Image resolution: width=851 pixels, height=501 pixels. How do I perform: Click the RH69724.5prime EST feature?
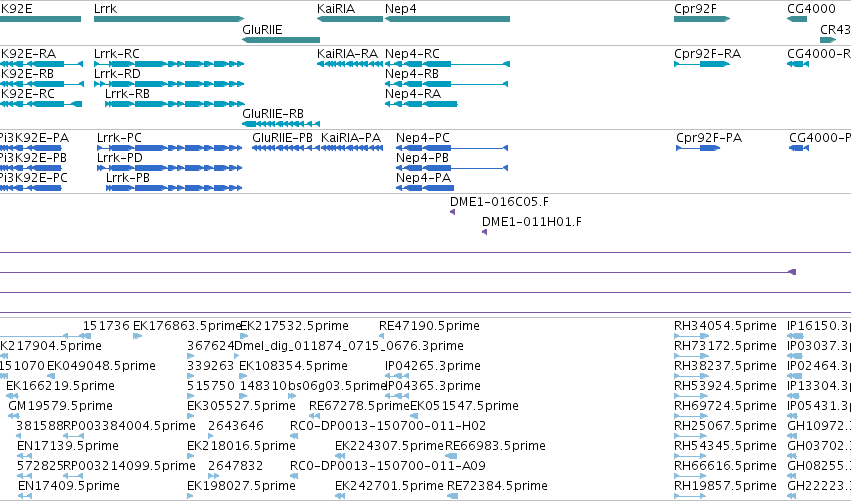[x=691, y=416]
